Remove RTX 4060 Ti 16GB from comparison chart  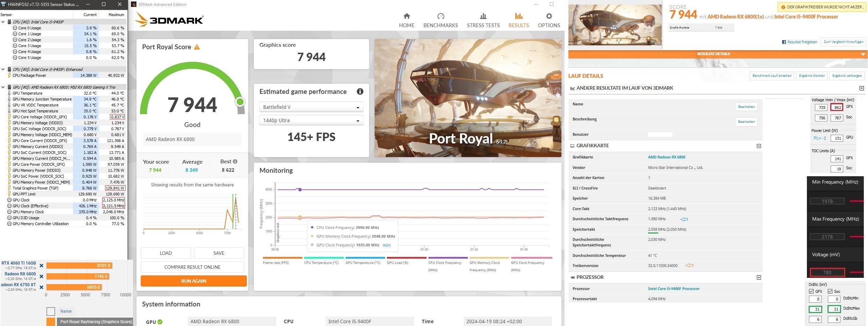42,266
